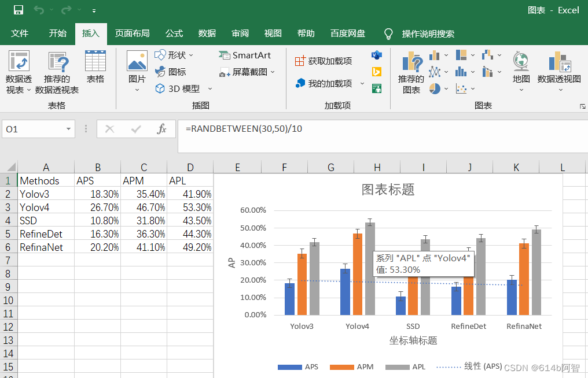The height and width of the screenshot is (378, 588).
Task: Click the Bing Maps add-in icon
Action: 377,72
